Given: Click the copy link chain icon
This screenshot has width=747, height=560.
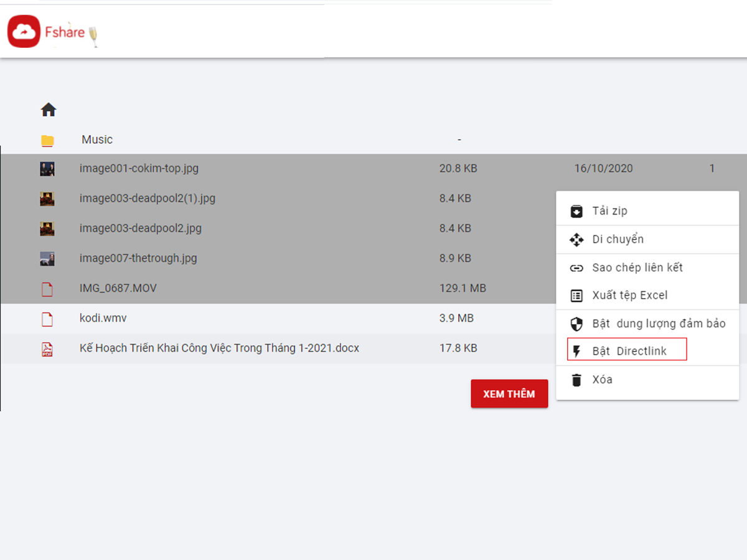Looking at the screenshot, I should click(x=576, y=268).
